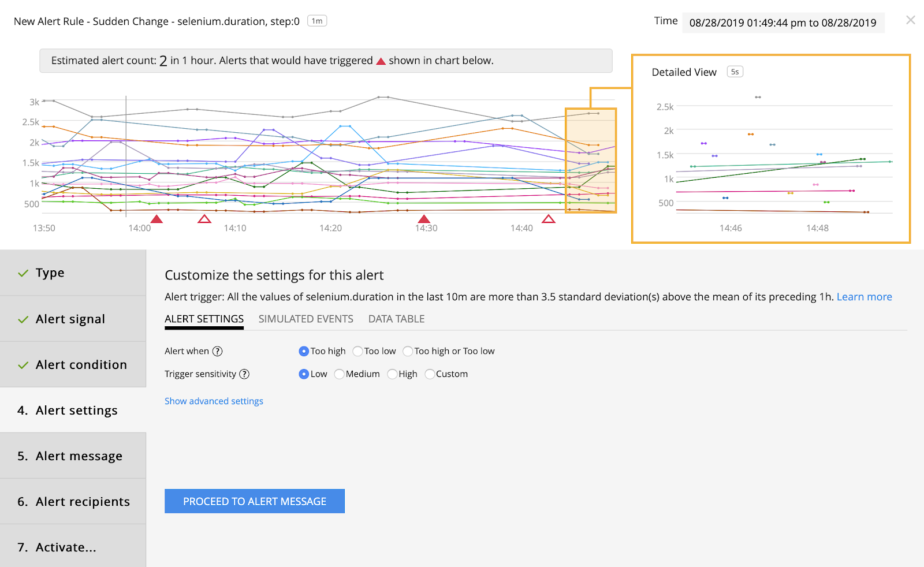
Task: Click the Estimated alert count banner
Action: click(x=326, y=61)
